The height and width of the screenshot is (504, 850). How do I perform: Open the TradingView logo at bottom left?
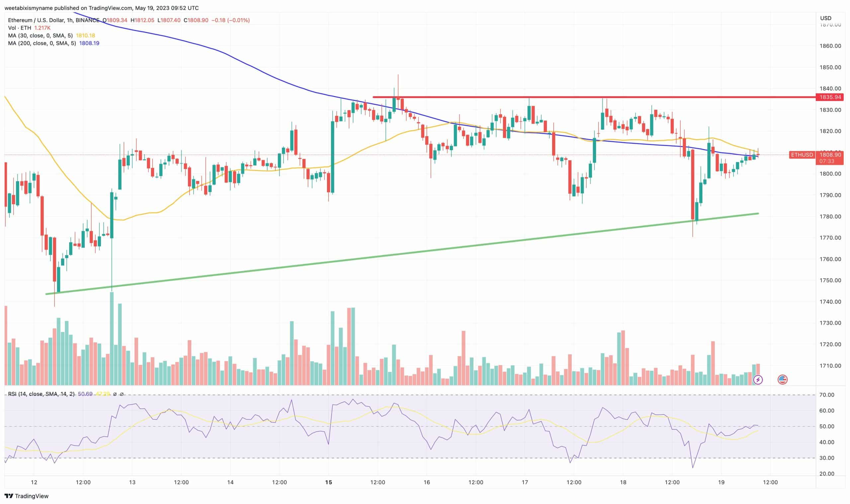pos(27,496)
